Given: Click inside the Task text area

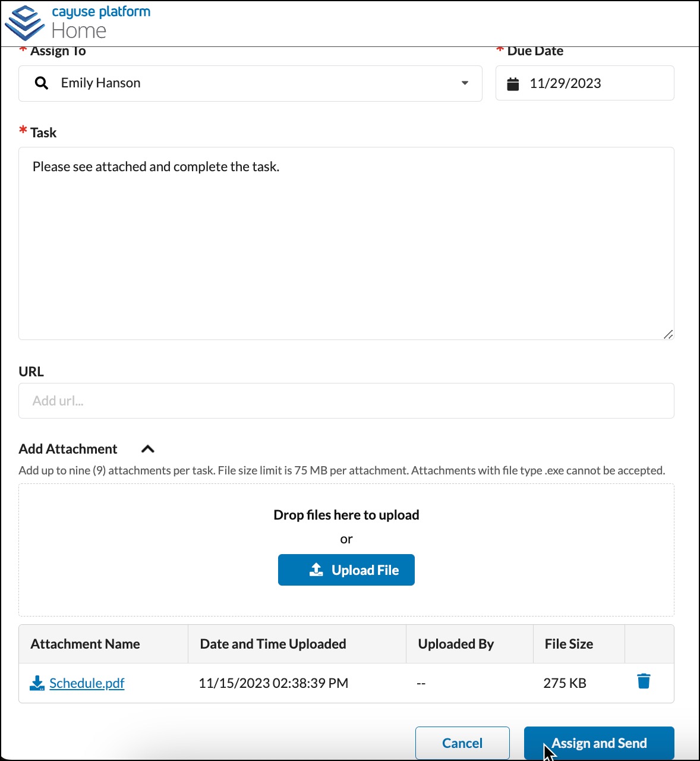Looking at the screenshot, I should (x=346, y=244).
